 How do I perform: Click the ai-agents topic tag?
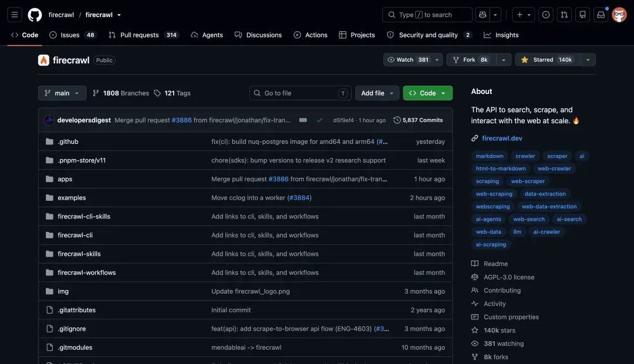point(488,219)
